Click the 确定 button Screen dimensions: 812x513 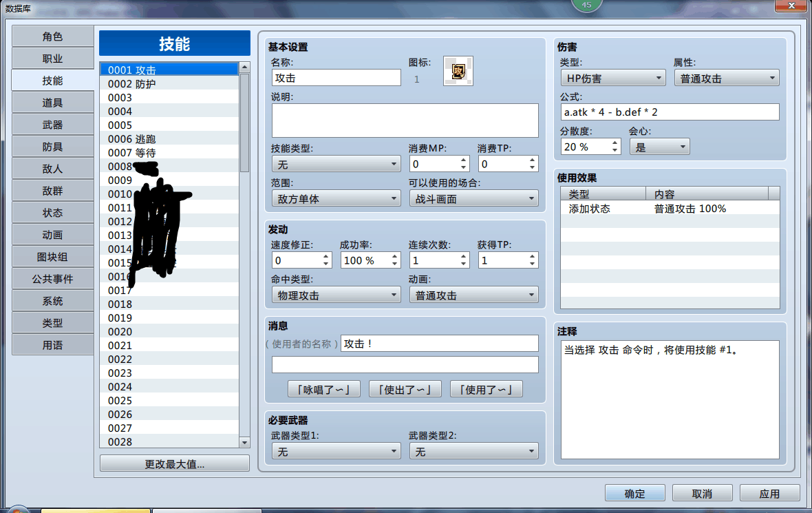coord(635,493)
